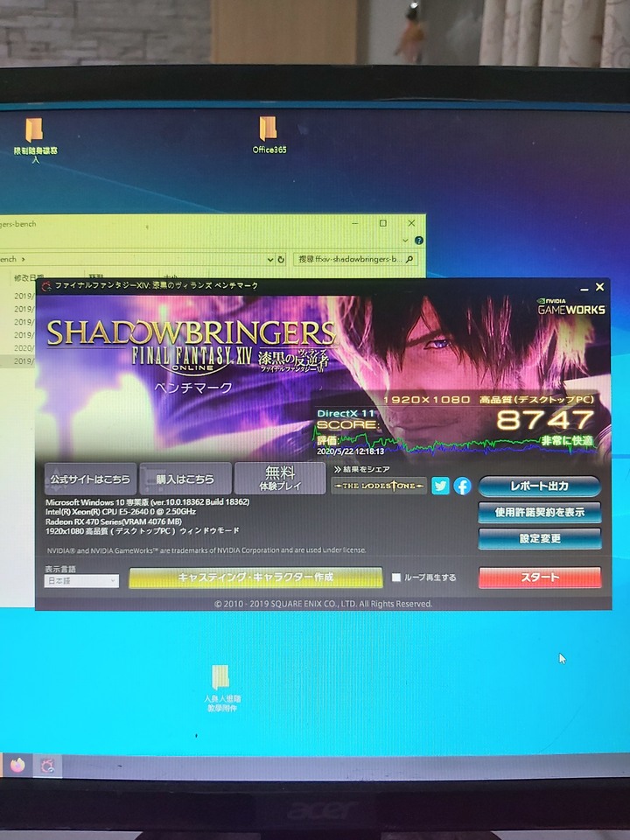Image resolution: width=630 pixels, height=840 pixels.
Task: Click the Intel Xeon CPU E5-2640 text line
Action: click(x=121, y=512)
